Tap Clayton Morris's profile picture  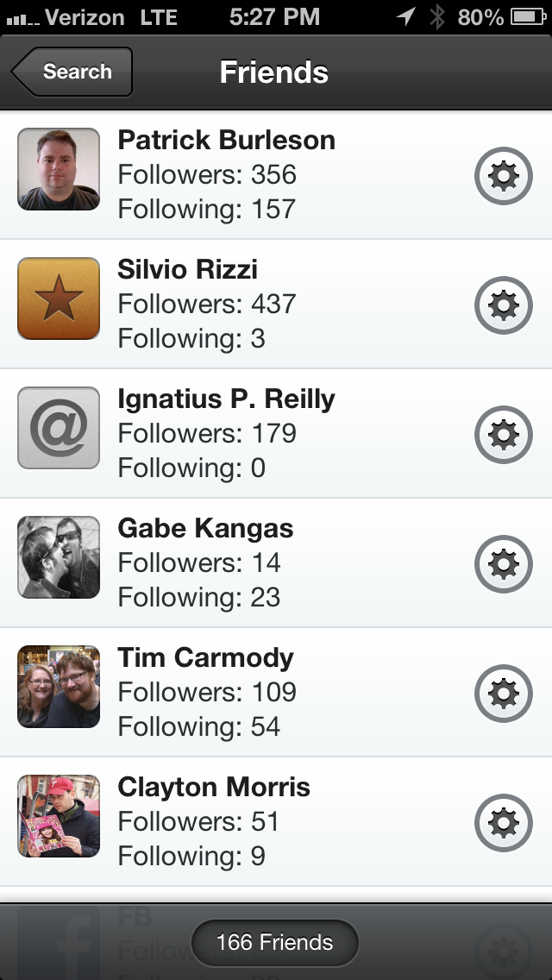pyautogui.click(x=59, y=815)
